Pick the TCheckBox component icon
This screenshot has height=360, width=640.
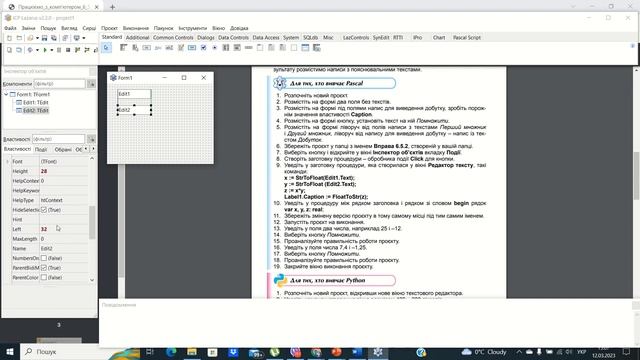pyautogui.click(x=203, y=48)
